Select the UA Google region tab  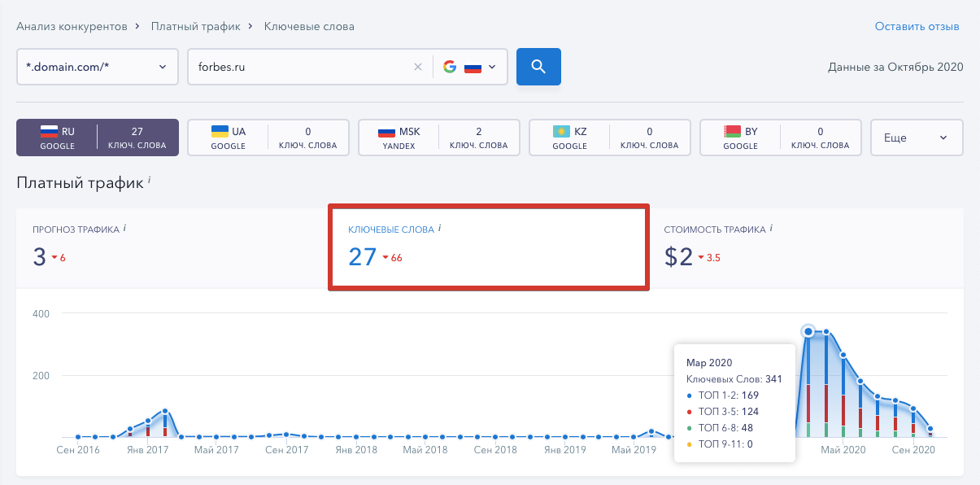(x=268, y=138)
